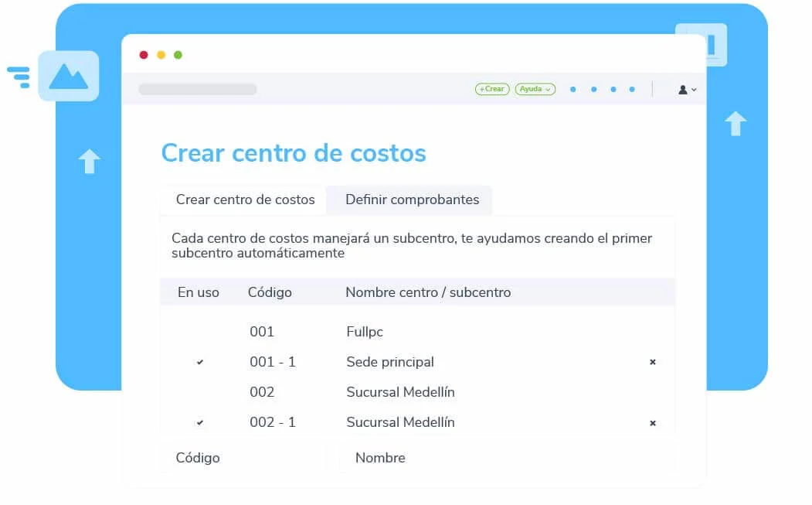Open the Ayuda dropdown arrow
Viewport: 812px width, 505px height.
(x=550, y=90)
